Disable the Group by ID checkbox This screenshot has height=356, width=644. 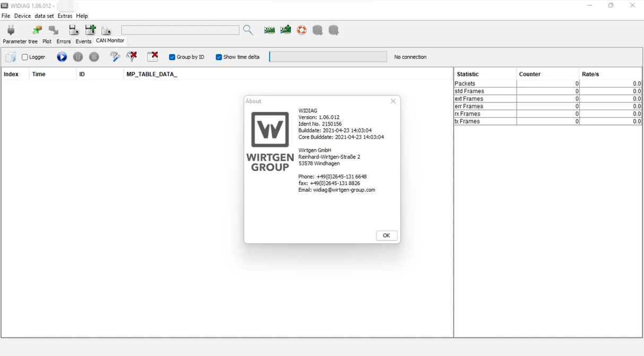(x=171, y=57)
